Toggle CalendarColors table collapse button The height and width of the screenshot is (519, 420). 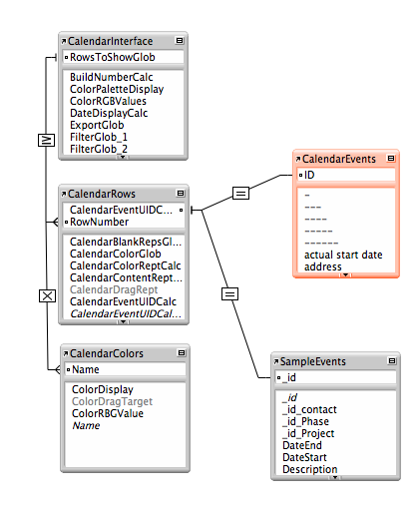point(182,353)
